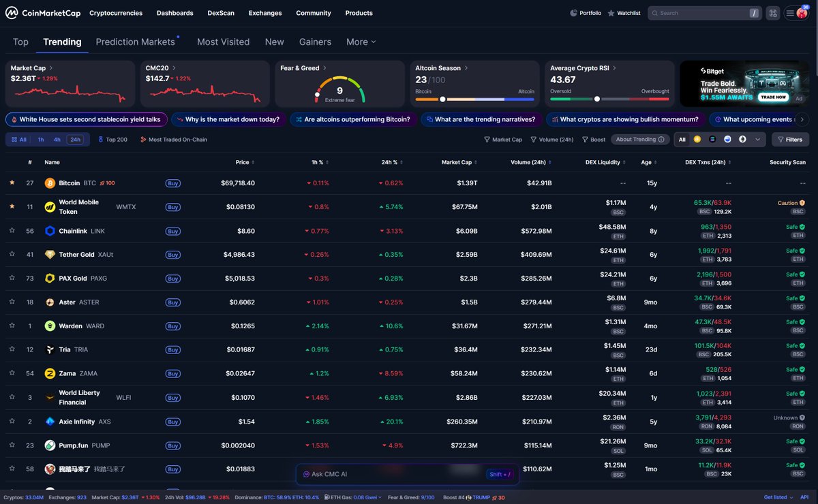Click the Altcoin Season slider bar
Viewport: 818px width, 504px height.
475,99
